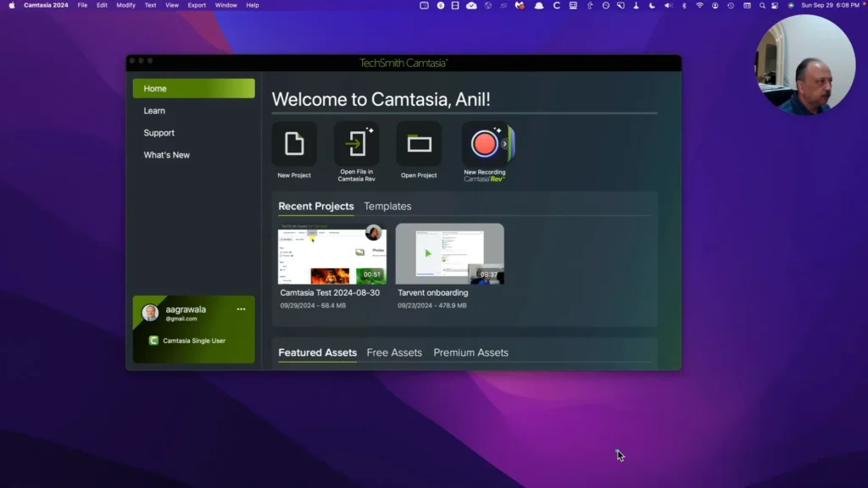Image resolution: width=868 pixels, height=488 pixels.
Task: Open the View menu
Action: (172, 5)
